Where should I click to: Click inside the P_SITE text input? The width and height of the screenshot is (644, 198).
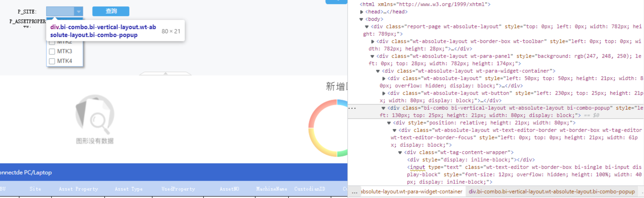tap(60, 12)
